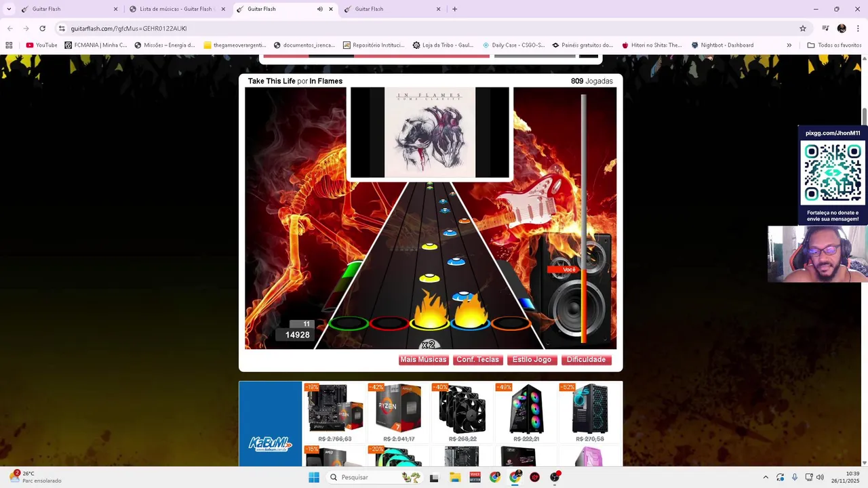Open the Repositório Institucional bookmark
868x488 pixels.
click(x=374, y=45)
